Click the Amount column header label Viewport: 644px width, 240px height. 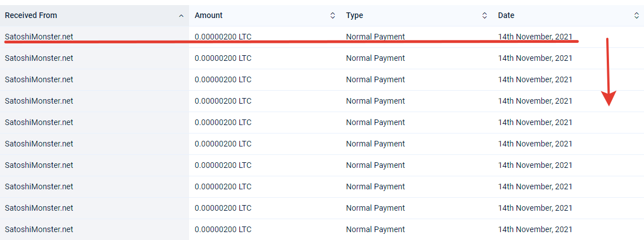coord(208,16)
